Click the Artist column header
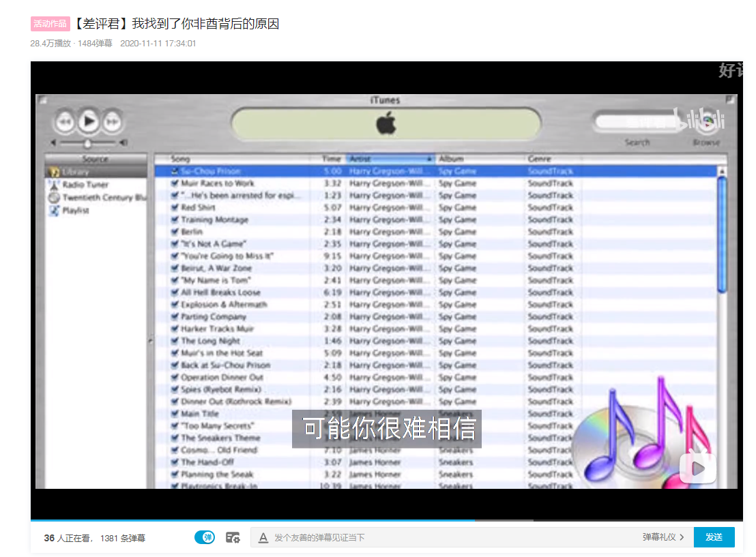The height and width of the screenshot is (557, 756). 390,159
